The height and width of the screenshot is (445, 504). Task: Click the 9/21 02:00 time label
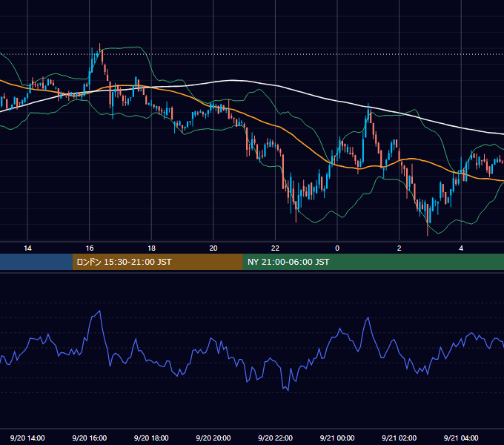[x=399, y=438]
